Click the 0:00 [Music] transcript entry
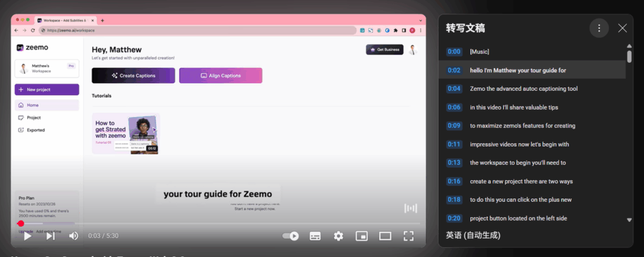Viewport: 644px width, 257px height. pyautogui.click(x=479, y=52)
